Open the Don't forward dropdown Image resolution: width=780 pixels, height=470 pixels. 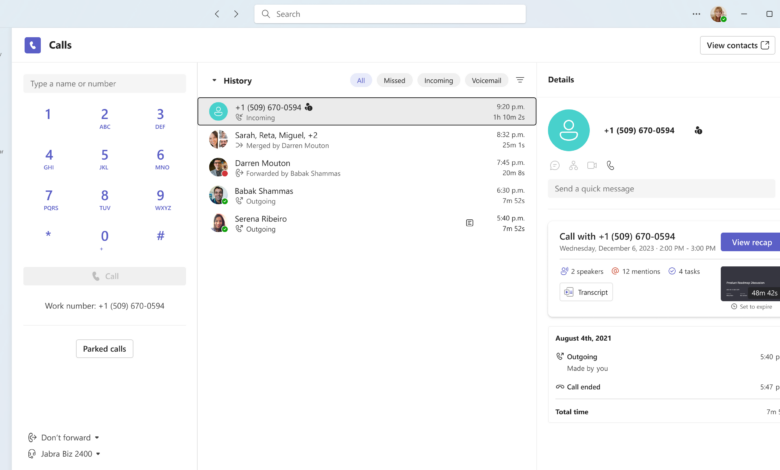pyautogui.click(x=64, y=438)
